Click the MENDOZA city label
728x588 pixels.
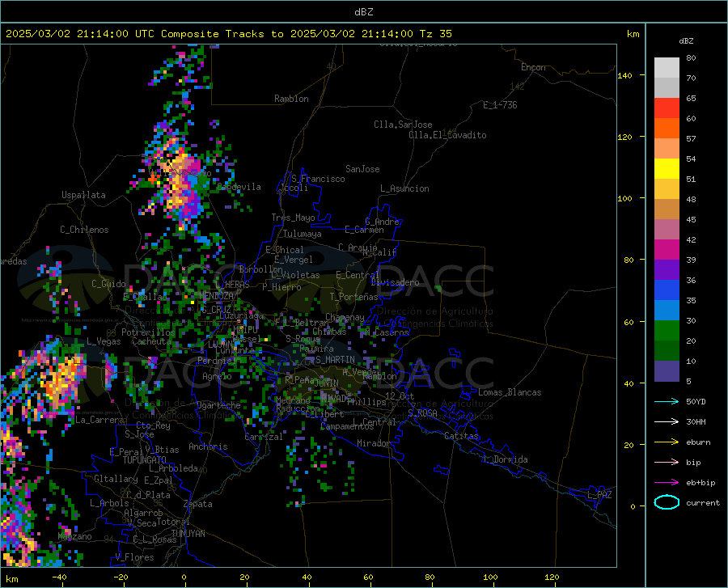point(216,296)
